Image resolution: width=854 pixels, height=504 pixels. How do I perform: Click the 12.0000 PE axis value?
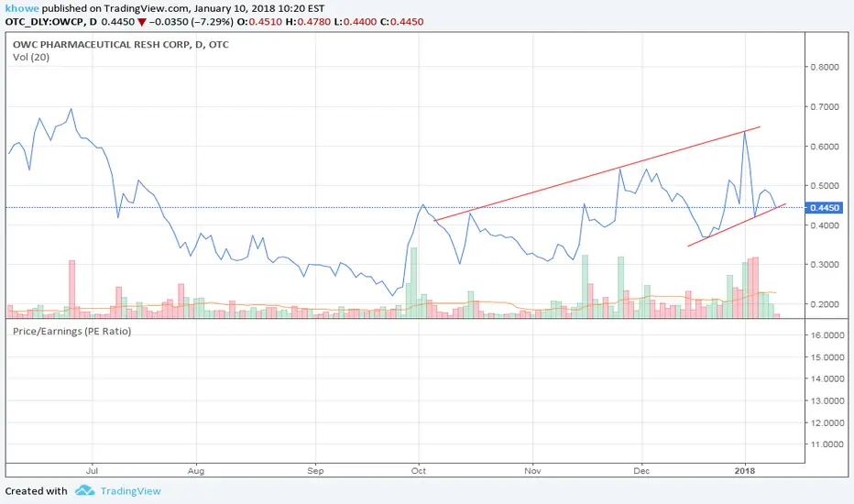[x=827, y=422]
